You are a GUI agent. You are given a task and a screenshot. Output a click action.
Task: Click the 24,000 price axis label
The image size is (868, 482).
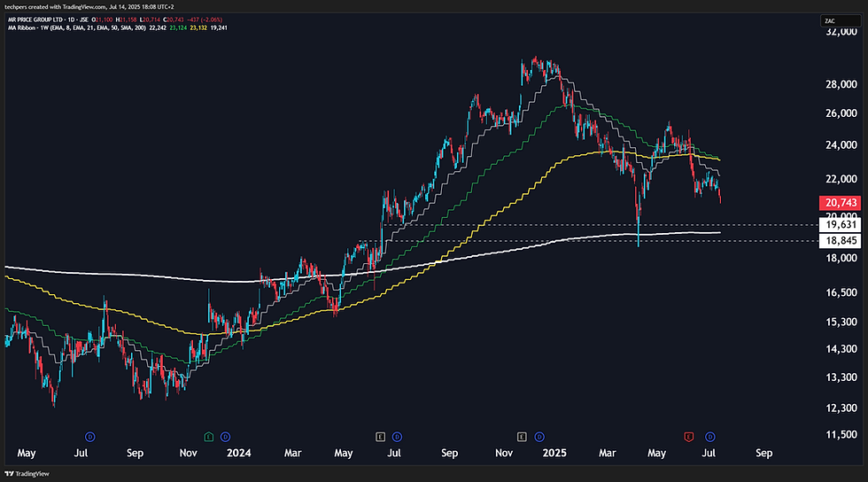[x=841, y=145]
